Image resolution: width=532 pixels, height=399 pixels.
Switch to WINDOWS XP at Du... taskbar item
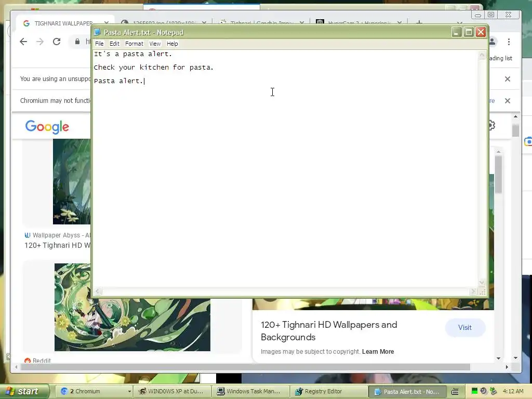172,392
